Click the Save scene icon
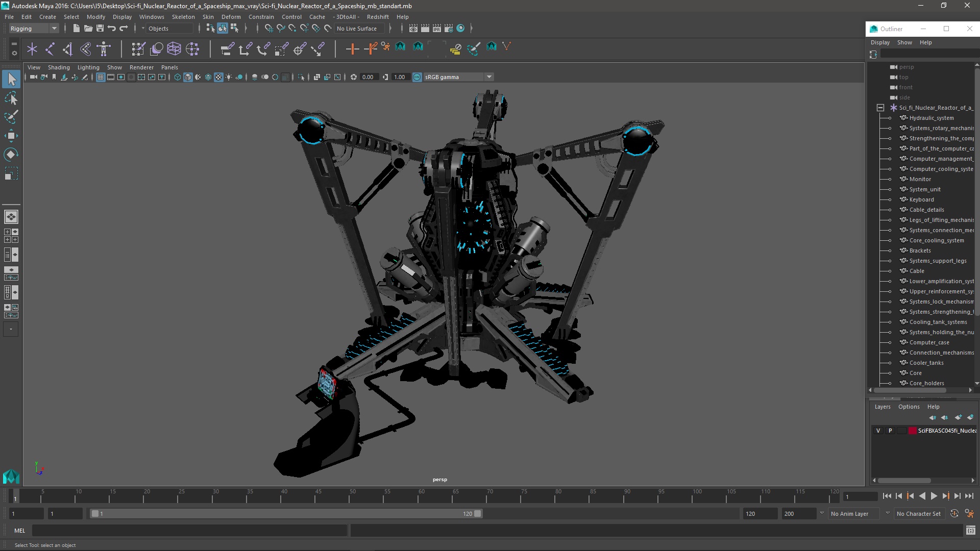 click(x=100, y=29)
